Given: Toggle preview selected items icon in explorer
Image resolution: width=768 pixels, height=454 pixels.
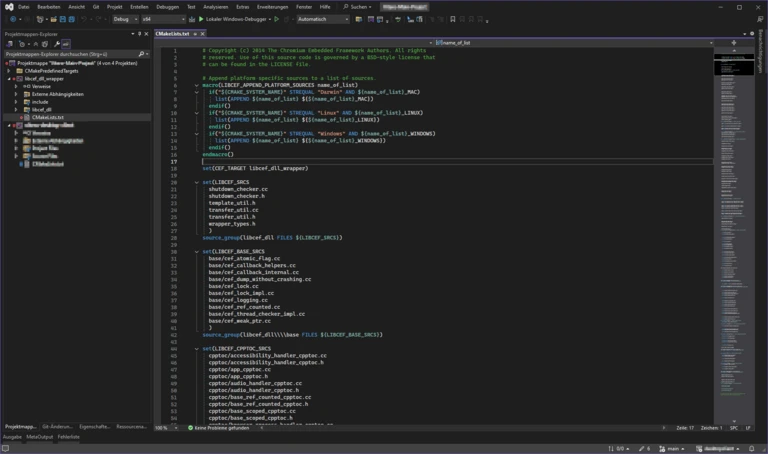Looking at the screenshot, I should (66, 44).
